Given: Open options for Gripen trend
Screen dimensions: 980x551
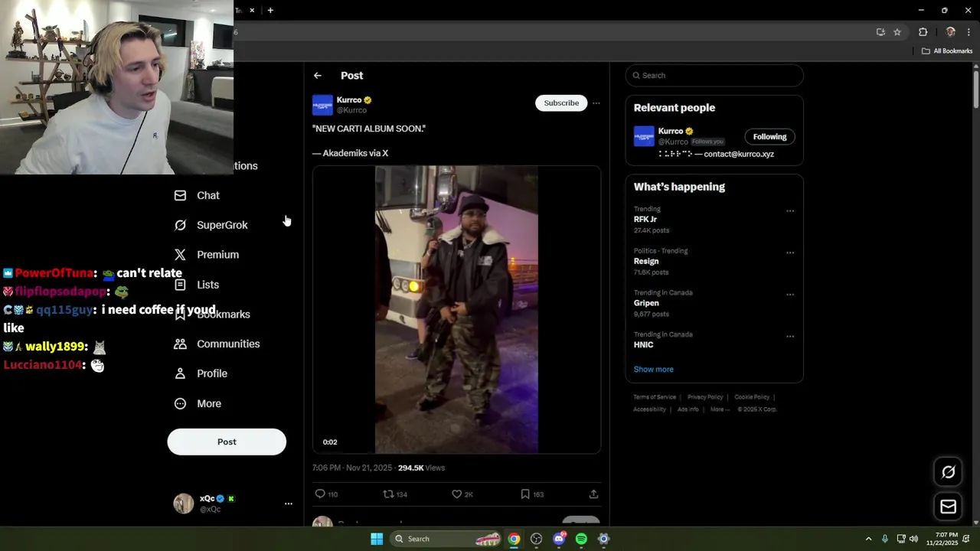Looking at the screenshot, I should pyautogui.click(x=790, y=295).
